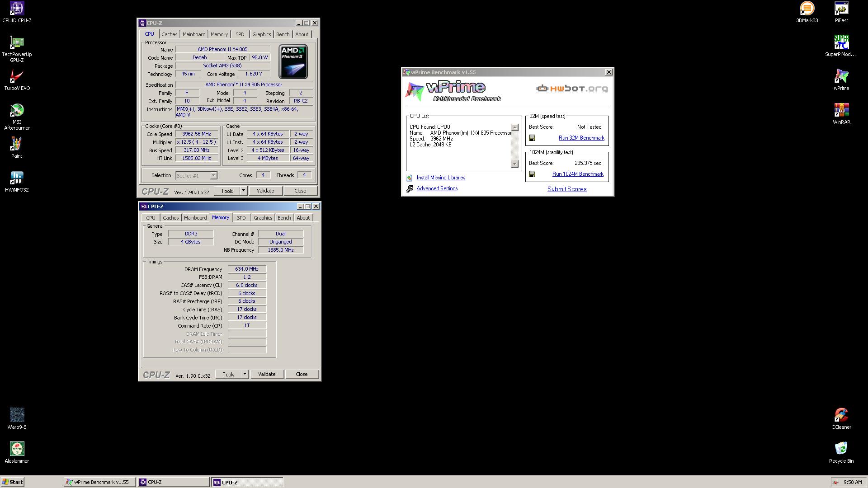868x488 pixels.
Task: Open Advanced Settings link in wPrime
Action: [437, 188]
